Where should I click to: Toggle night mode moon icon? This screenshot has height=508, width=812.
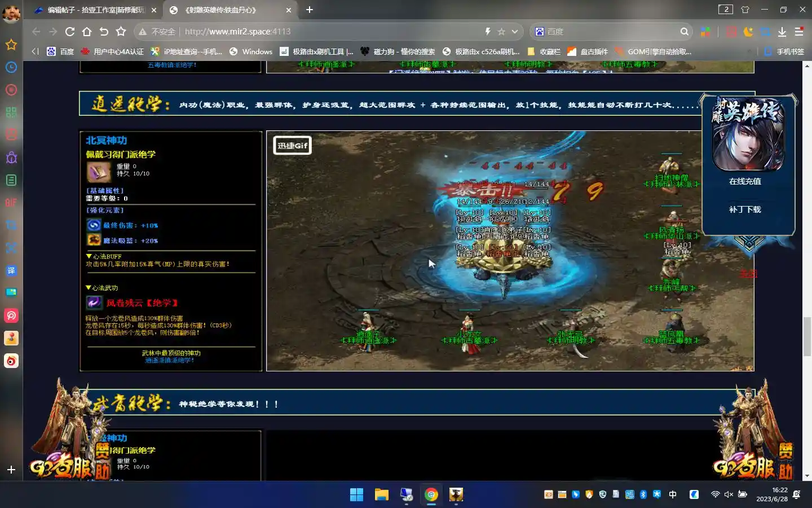tap(748, 32)
